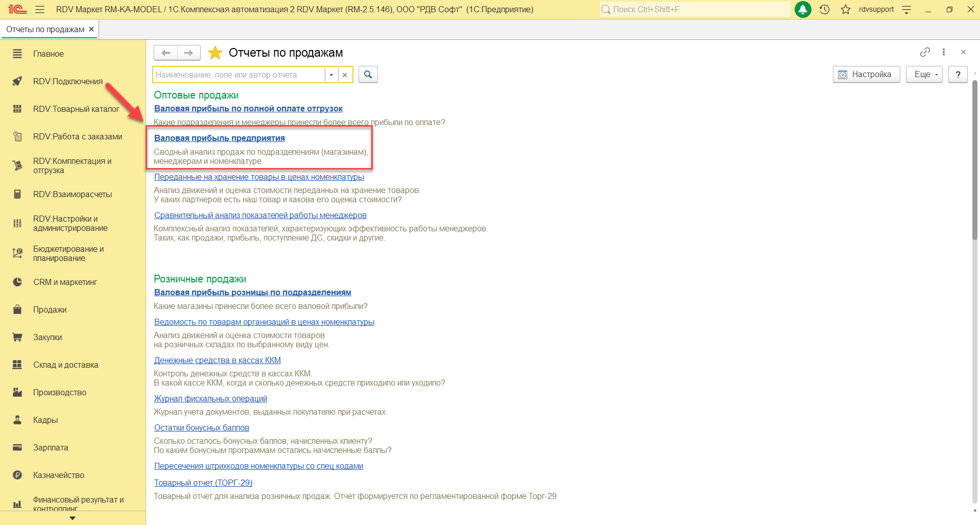Click the back navigation arrow
Screen dimensions: 980x525
click(166, 53)
